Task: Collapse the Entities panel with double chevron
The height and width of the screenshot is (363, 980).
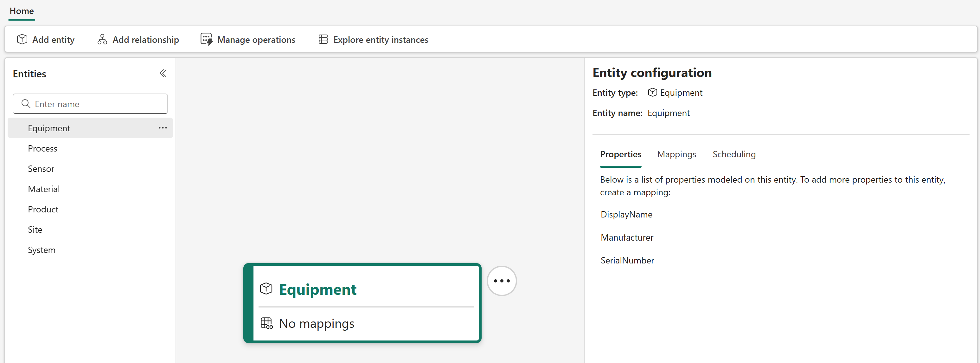Action: pyautogui.click(x=163, y=73)
